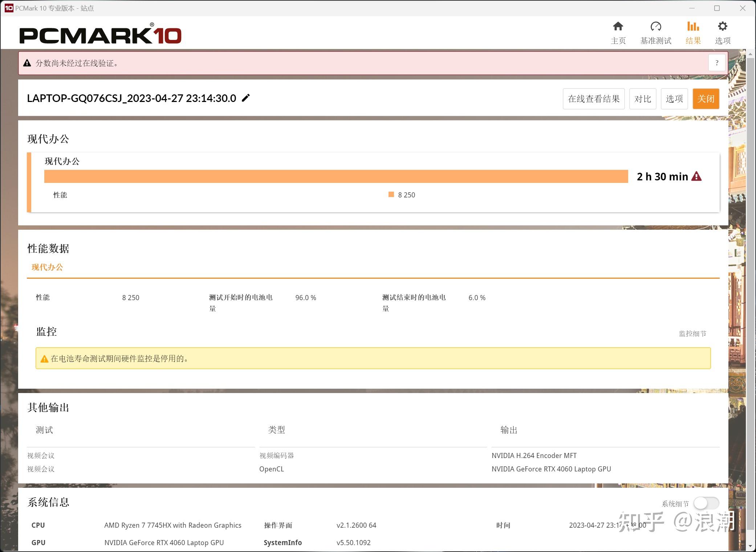This screenshot has width=756, height=552.
Task: Click warning triangle in validation banner
Action: [x=27, y=63]
